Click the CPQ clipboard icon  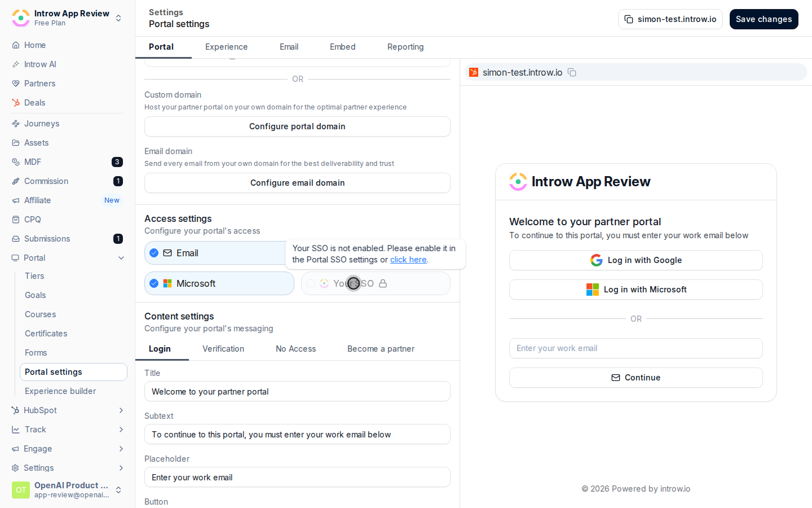coord(16,220)
